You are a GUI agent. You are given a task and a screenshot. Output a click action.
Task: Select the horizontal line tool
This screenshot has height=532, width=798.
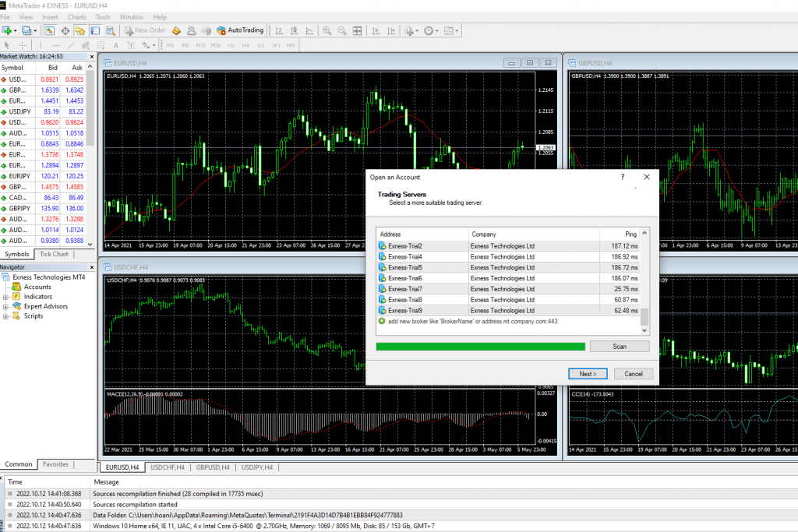click(x=56, y=45)
